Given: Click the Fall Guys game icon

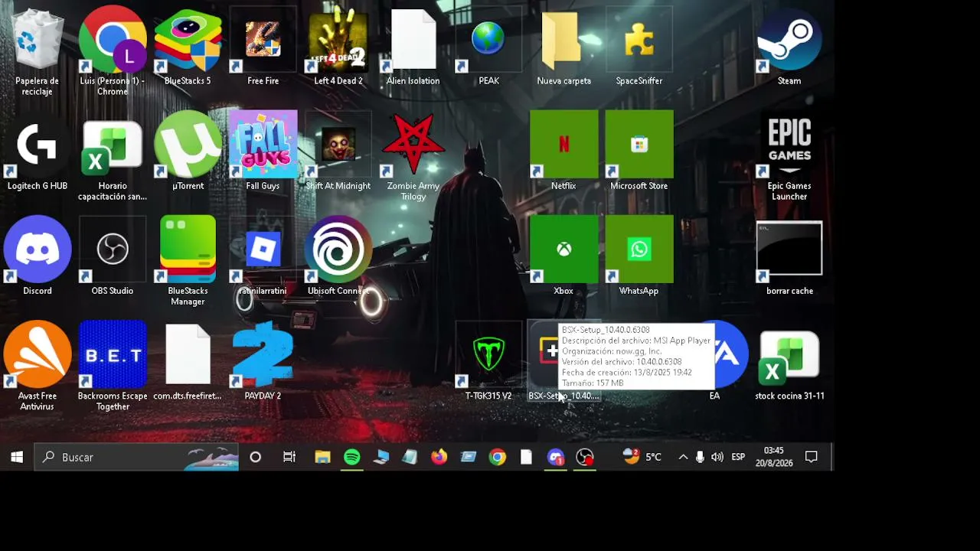Looking at the screenshot, I should tap(263, 151).
